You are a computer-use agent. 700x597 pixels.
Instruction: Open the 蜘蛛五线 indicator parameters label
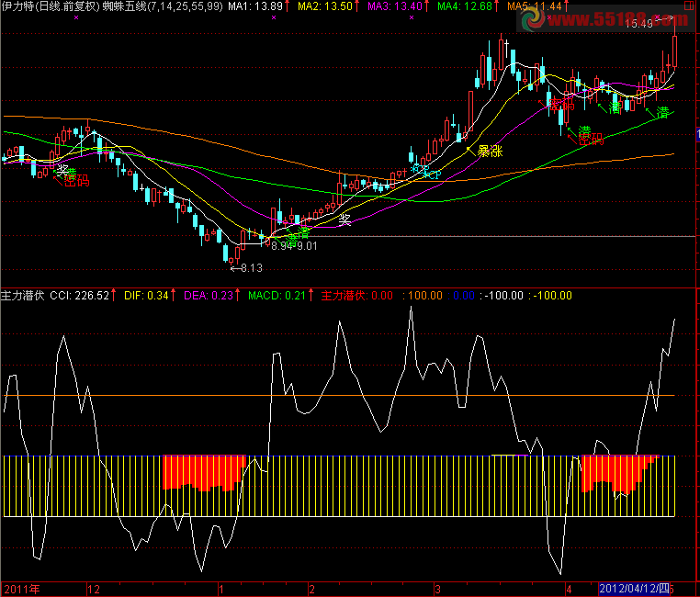161,6
